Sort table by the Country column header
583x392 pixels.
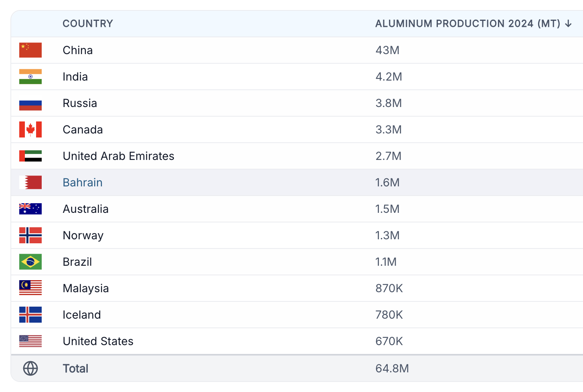click(x=88, y=24)
